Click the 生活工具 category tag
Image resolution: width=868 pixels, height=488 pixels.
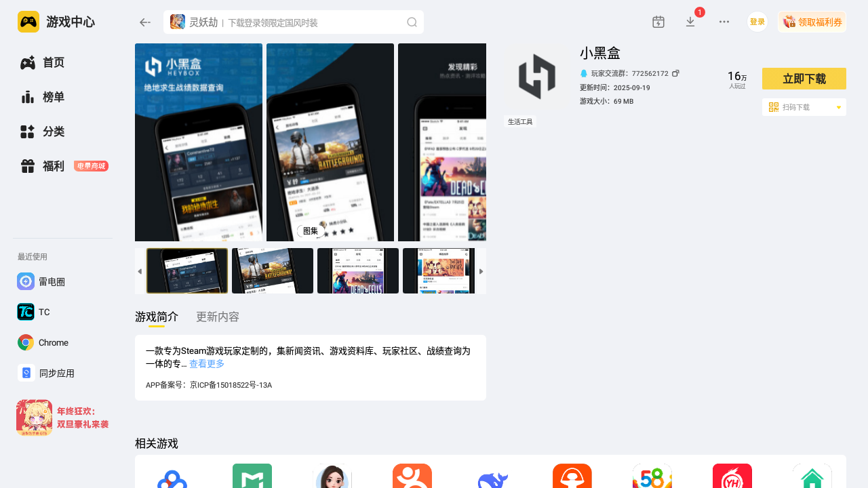pyautogui.click(x=520, y=122)
